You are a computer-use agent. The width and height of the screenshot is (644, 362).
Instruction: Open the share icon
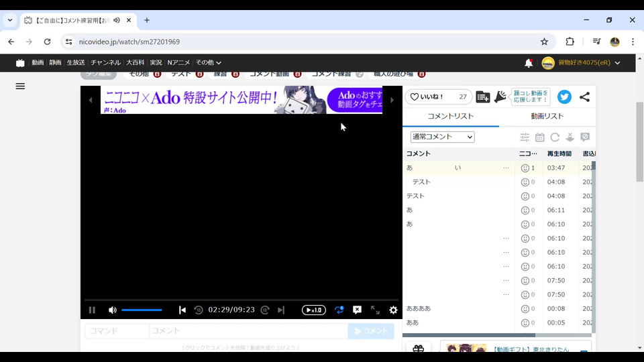click(x=584, y=97)
